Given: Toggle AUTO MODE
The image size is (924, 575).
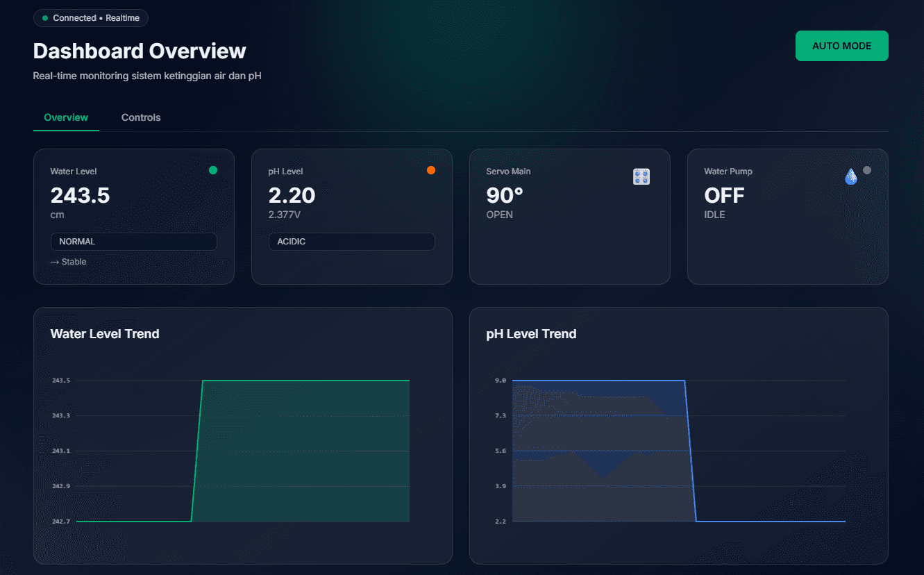Looking at the screenshot, I should click(x=841, y=45).
